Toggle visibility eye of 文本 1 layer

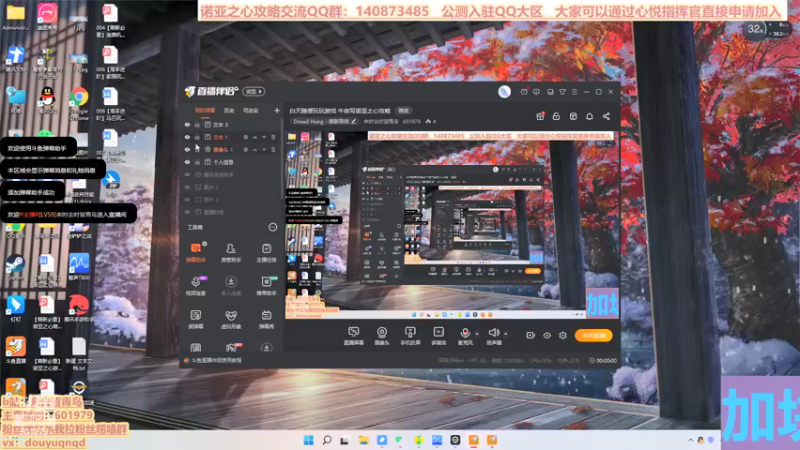click(187, 137)
